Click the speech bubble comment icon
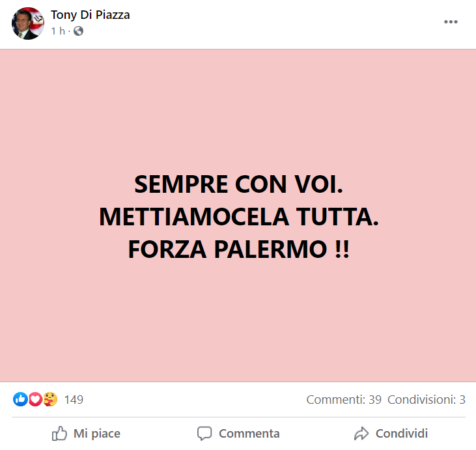 (204, 433)
